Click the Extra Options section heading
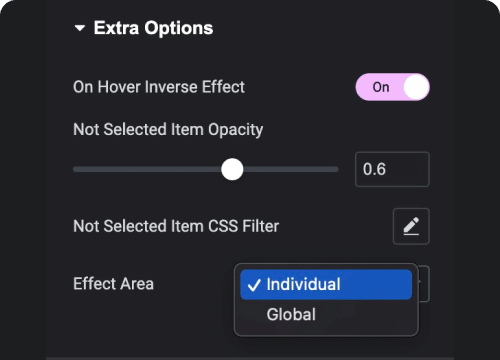Viewport: 500px width, 360px height. [153, 28]
